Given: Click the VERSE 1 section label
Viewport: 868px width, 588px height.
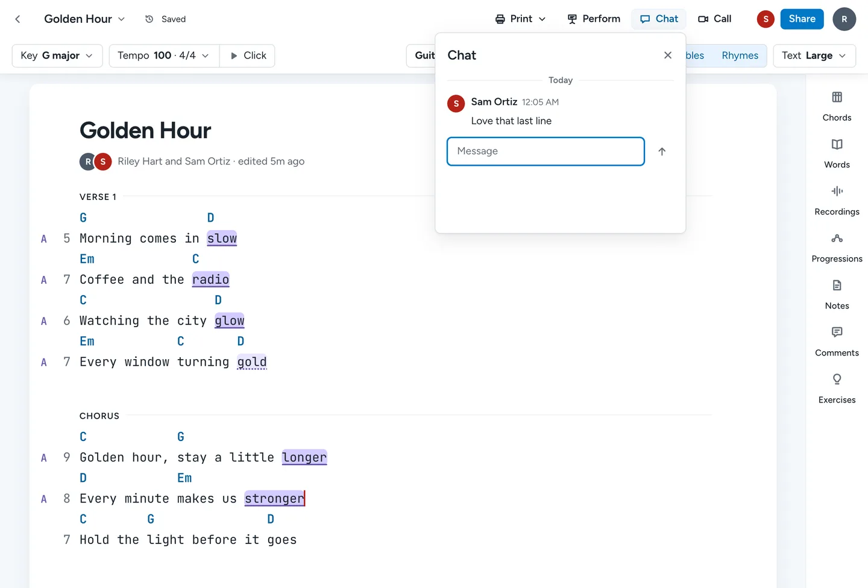Looking at the screenshot, I should (98, 197).
